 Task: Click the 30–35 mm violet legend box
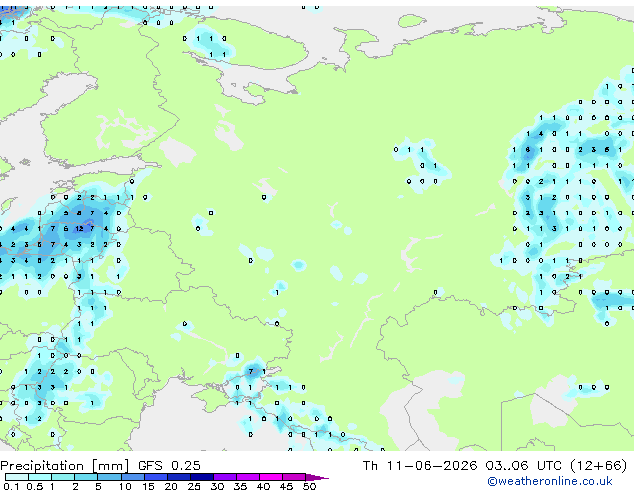[225, 477]
